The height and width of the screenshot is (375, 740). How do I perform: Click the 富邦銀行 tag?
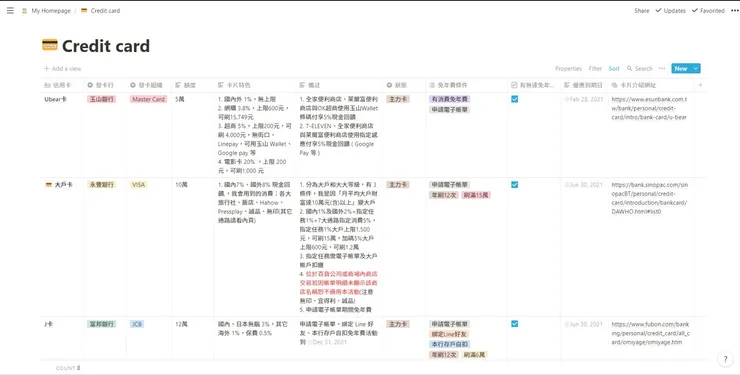(x=101, y=324)
